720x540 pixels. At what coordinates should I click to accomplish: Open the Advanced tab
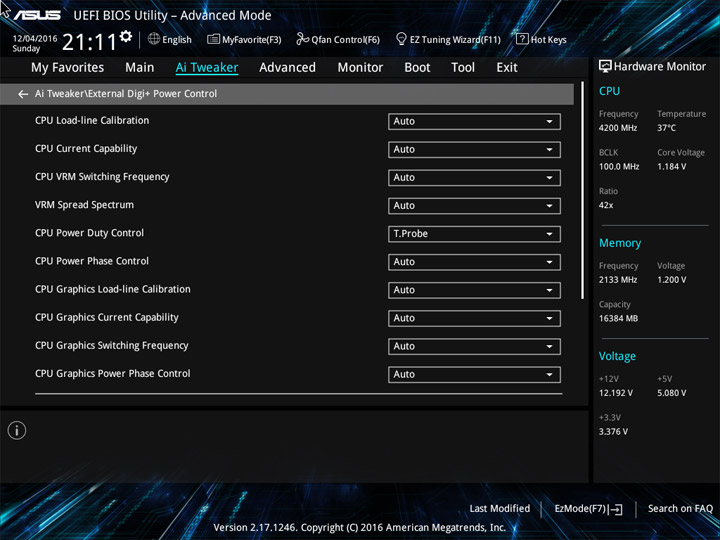287,68
